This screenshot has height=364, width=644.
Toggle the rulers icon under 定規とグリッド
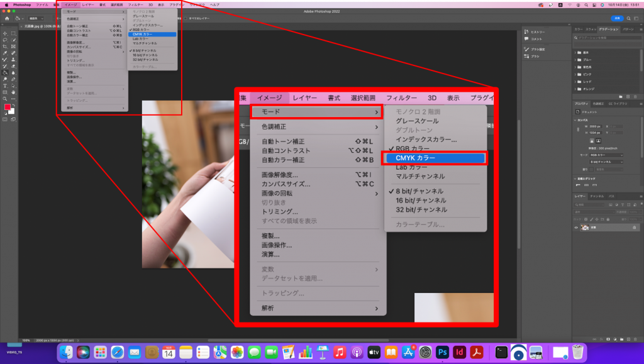(x=579, y=185)
